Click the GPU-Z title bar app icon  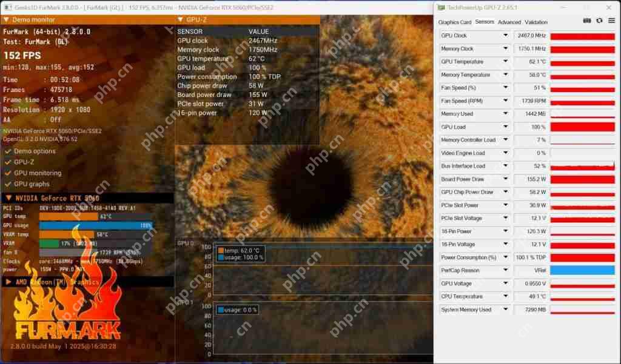tap(441, 7)
